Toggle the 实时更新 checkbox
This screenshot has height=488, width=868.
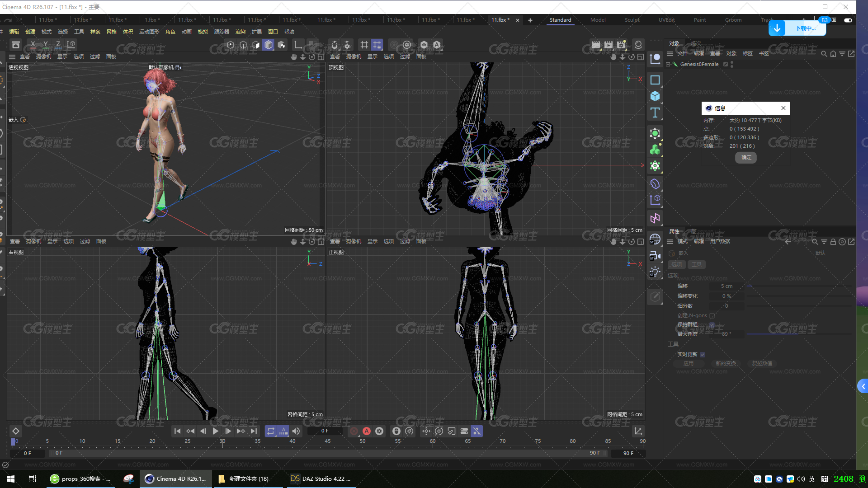[x=703, y=355]
